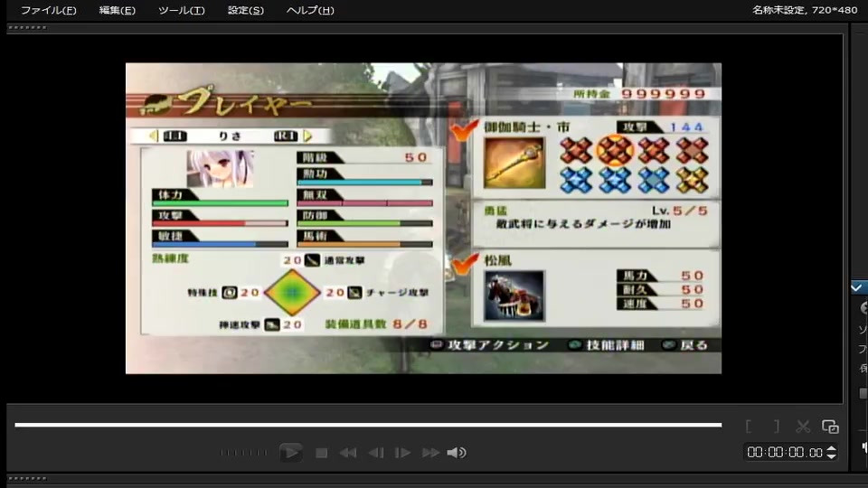Click the 熟練度 diamond graph
Image resolution: width=868 pixels, height=488 pixels.
292,292
